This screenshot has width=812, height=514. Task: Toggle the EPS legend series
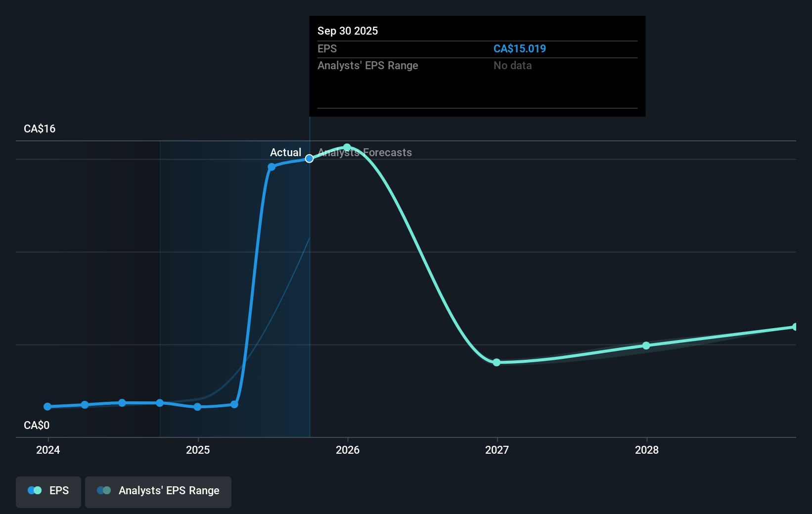[x=48, y=492]
